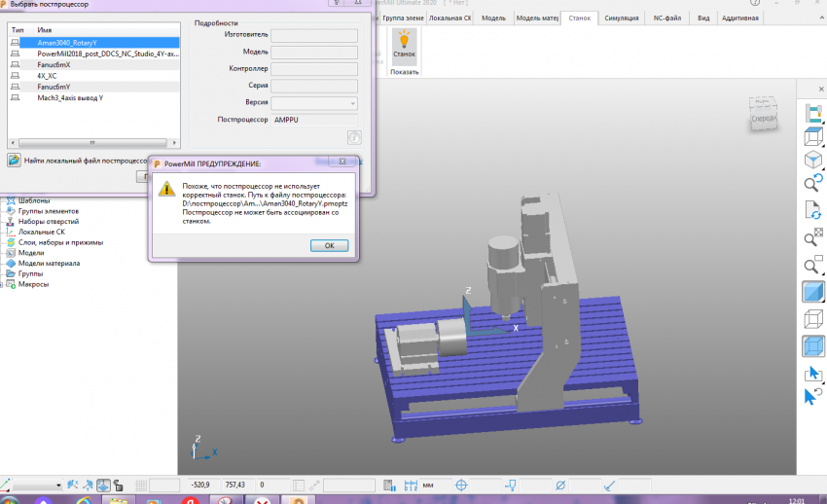Screen dimensions: 827x504
Task: Toggle wireframe view mode icon
Action: tap(812, 319)
